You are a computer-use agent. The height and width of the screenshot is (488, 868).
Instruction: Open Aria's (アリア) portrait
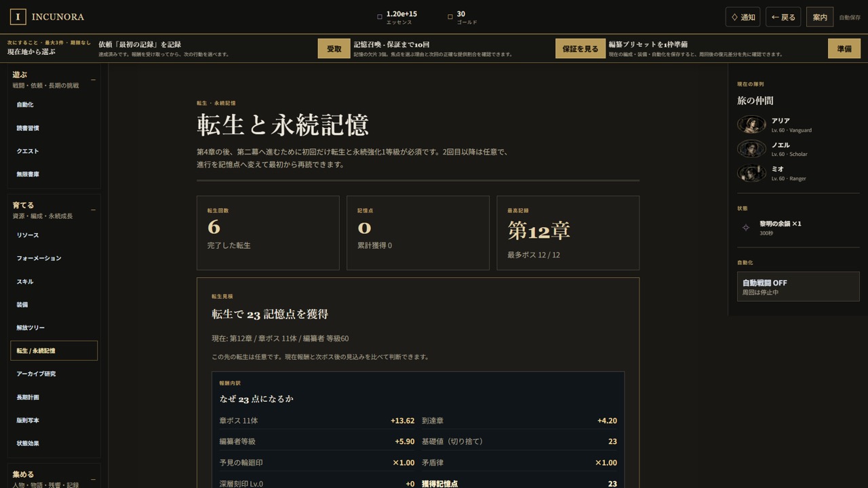(x=751, y=125)
